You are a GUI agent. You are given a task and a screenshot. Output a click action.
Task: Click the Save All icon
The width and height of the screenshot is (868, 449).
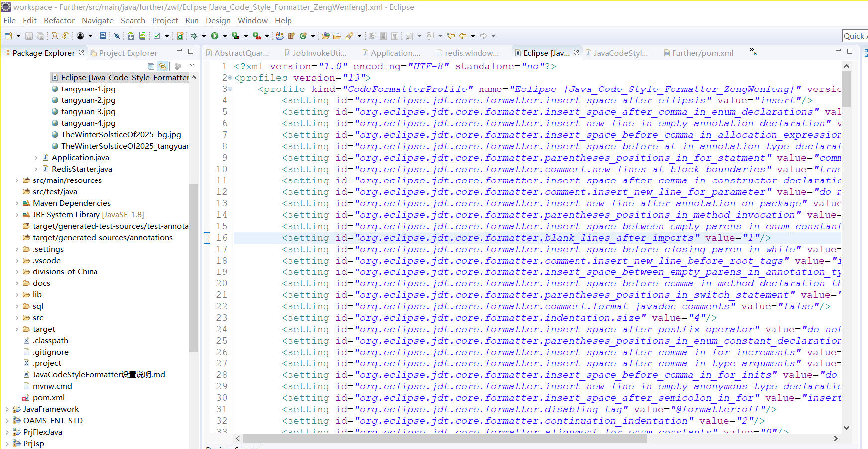tap(40, 36)
